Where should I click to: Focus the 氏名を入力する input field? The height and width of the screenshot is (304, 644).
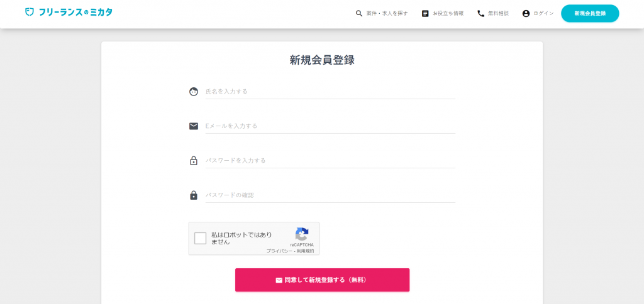(x=330, y=92)
